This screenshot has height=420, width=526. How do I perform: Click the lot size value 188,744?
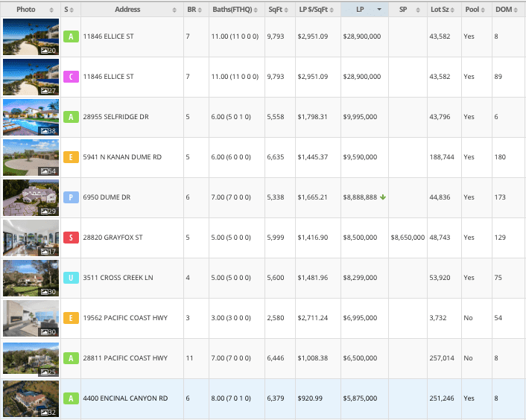click(442, 157)
